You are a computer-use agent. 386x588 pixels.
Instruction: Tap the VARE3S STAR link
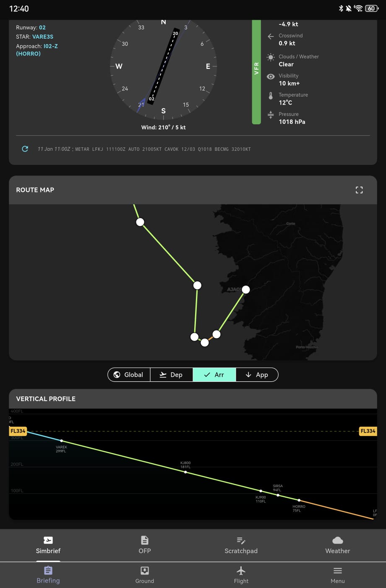pos(43,37)
